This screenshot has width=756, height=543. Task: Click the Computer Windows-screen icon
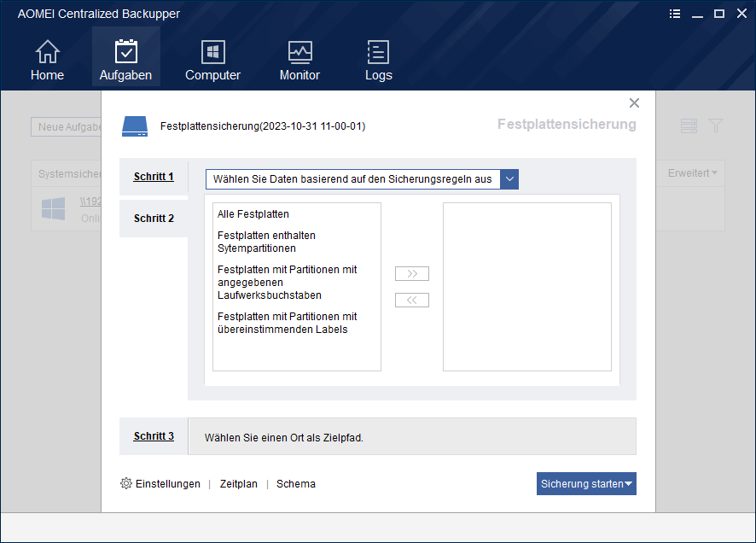point(212,51)
